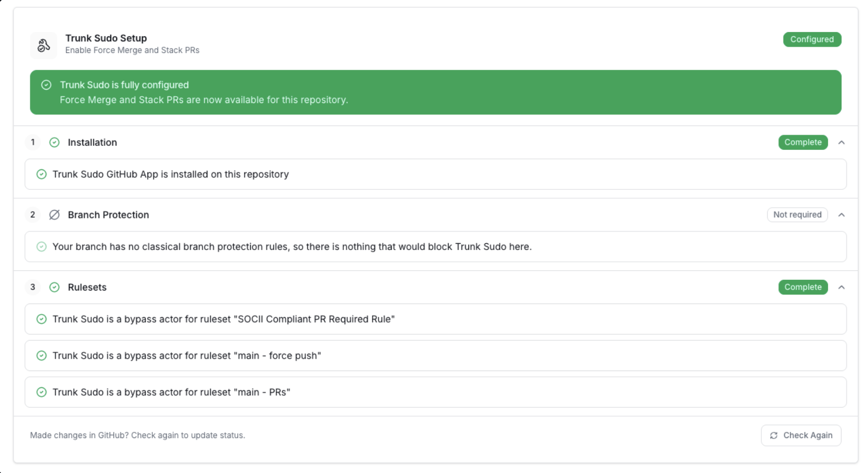Select the Installation step check circle icon

point(54,142)
